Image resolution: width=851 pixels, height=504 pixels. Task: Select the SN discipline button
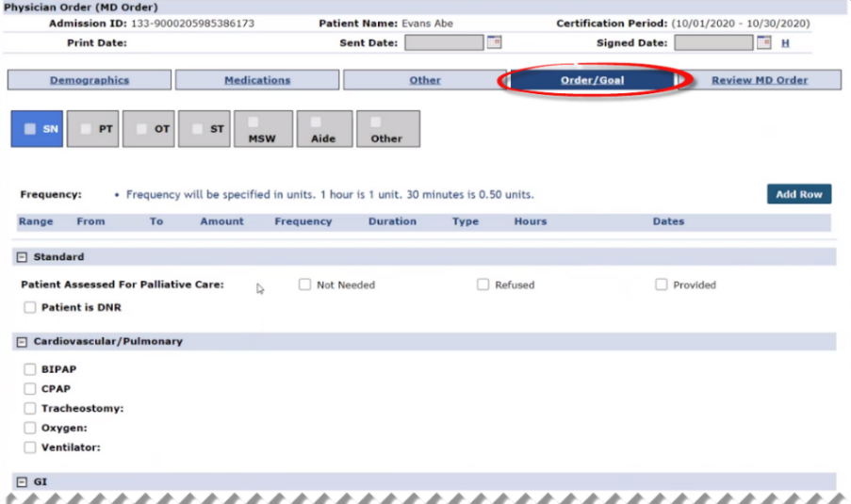point(37,129)
